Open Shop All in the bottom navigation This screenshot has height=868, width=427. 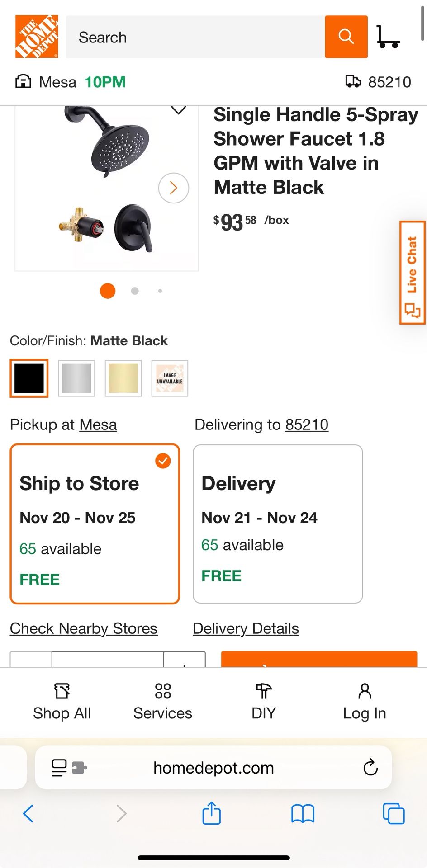click(62, 701)
